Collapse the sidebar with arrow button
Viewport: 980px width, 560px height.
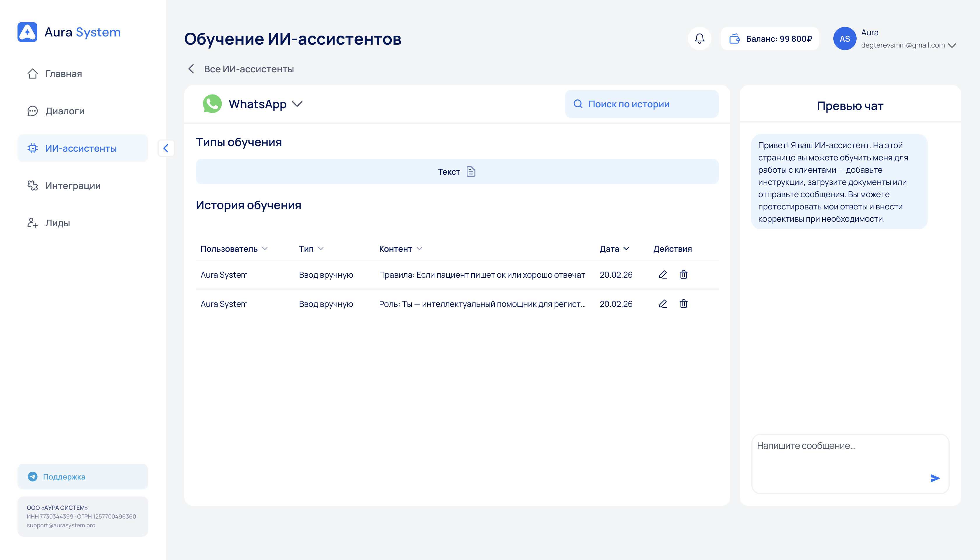(166, 148)
